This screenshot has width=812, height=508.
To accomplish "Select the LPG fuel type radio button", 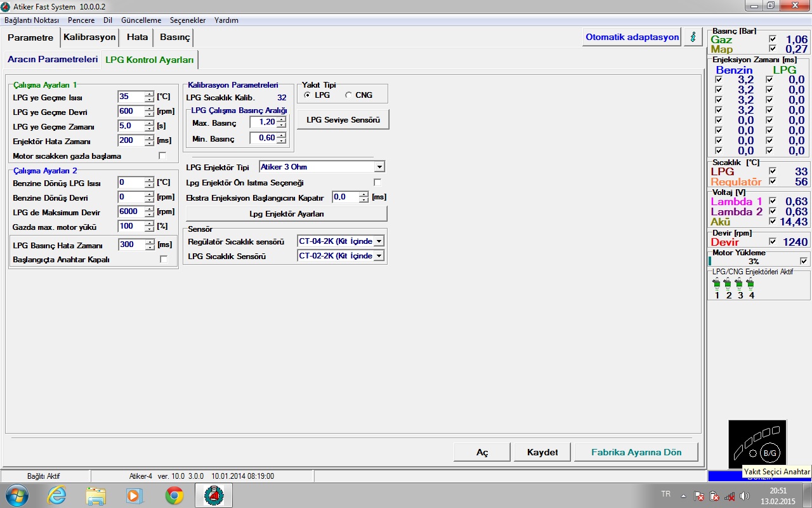I will pos(308,95).
